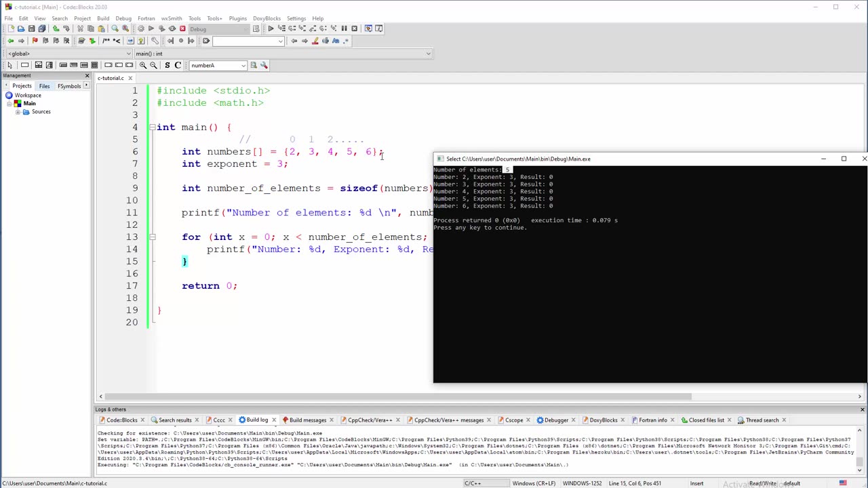Open the Thread search log tab
This screenshot has width=868, height=488.
point(762,420)
